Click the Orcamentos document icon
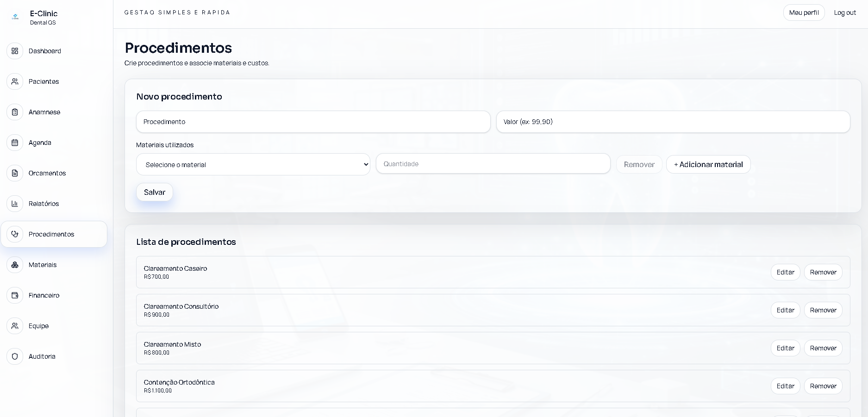The width and height of the screenshot is (868, 417). coord(15,173)
